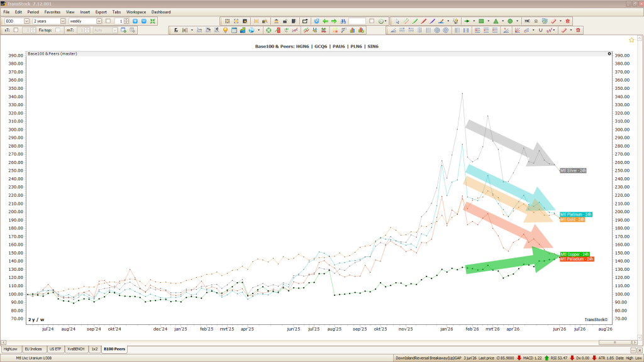
Task: Switch to the XvsBENCH tab
Action: tap(76, 349)
